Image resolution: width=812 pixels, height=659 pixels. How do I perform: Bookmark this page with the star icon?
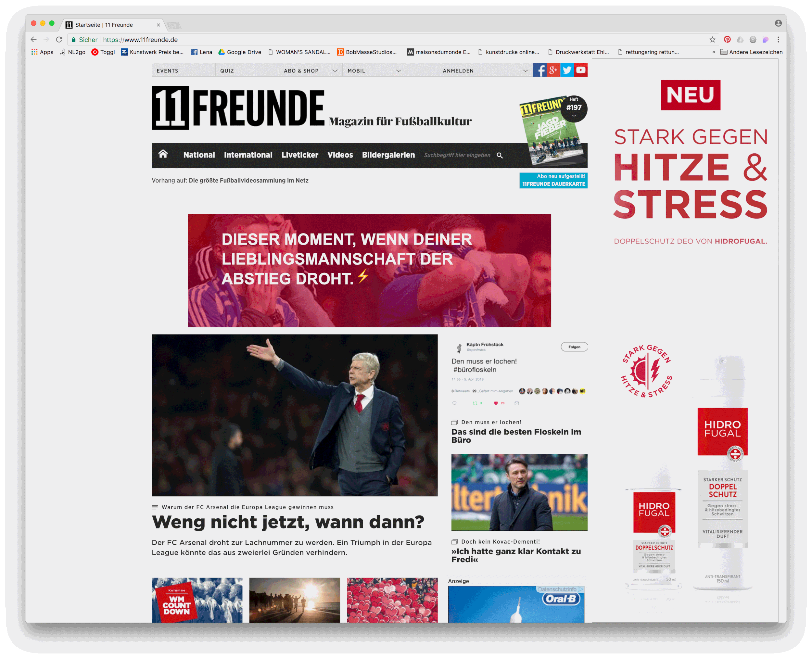[x=712, y=40]
